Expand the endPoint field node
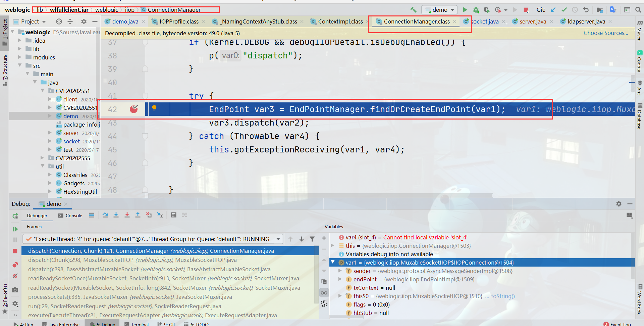The height and width of the screenshot is (326, 644). [340, 279]
